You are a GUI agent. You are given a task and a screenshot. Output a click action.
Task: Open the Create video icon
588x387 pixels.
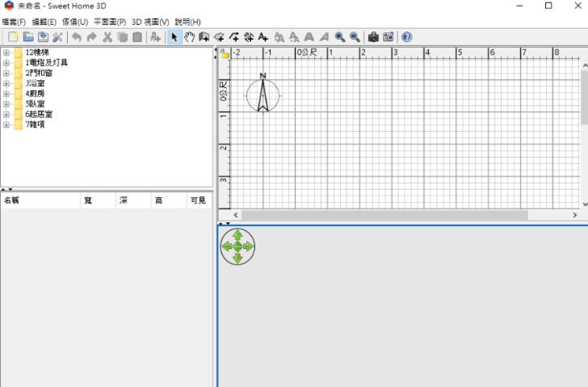click(388, 36)
